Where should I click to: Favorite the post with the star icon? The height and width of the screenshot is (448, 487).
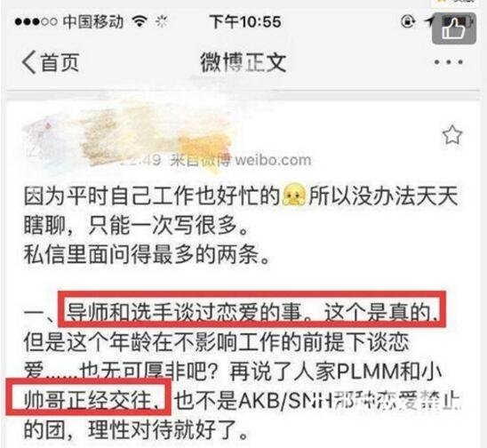452,135
